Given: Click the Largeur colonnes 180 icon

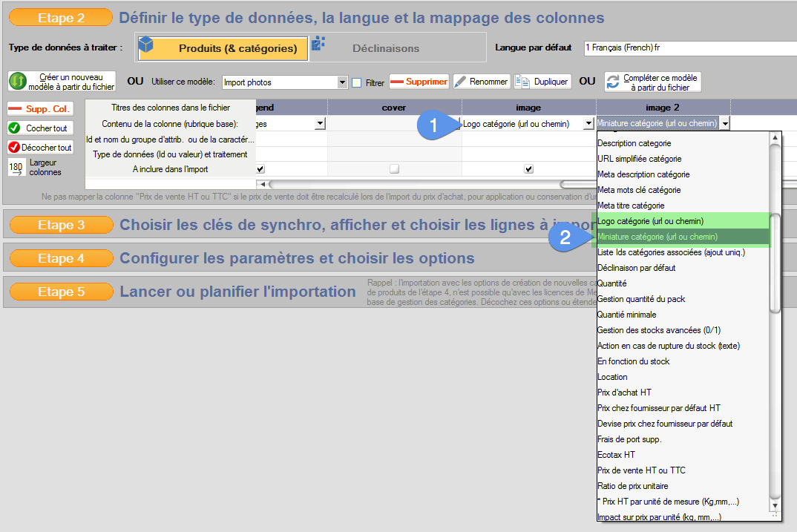Looking at the screenshot, I should [x=16, y=167].
